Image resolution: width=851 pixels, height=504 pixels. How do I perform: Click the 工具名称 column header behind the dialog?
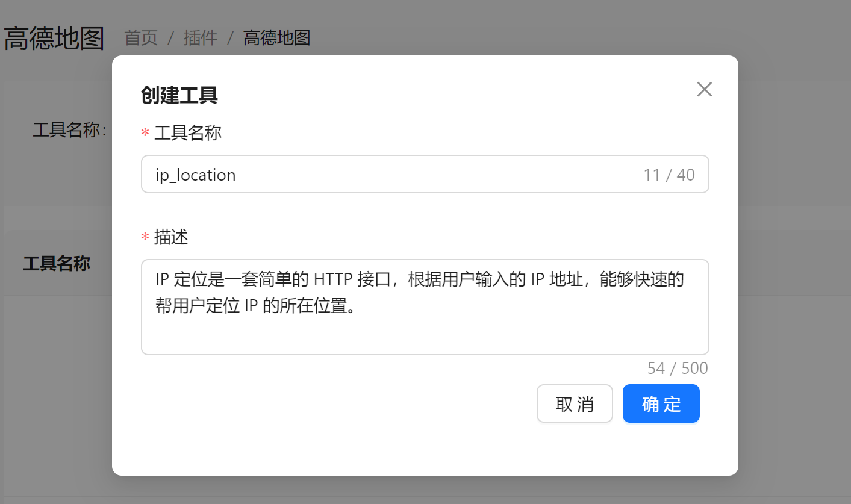[x=56, y=264]
